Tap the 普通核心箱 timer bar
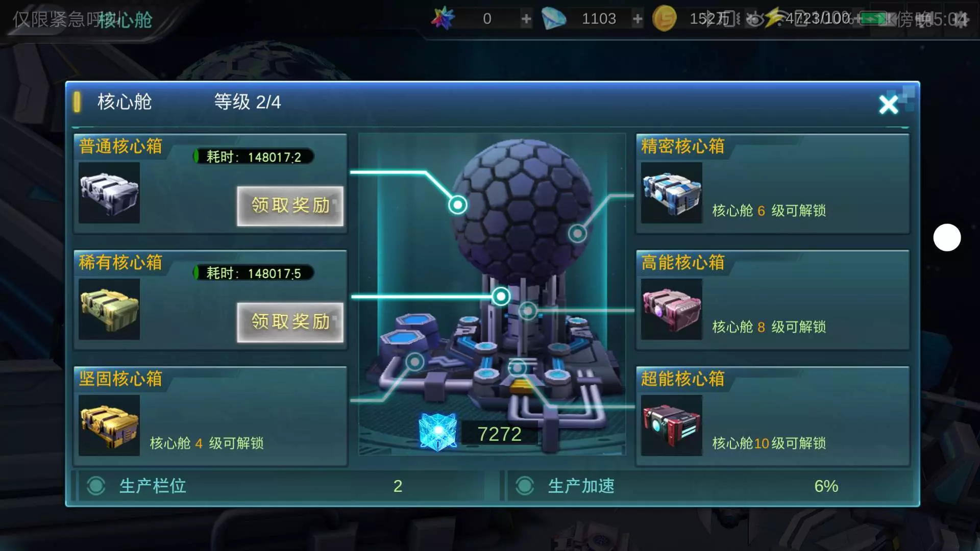 click(253, 157)
